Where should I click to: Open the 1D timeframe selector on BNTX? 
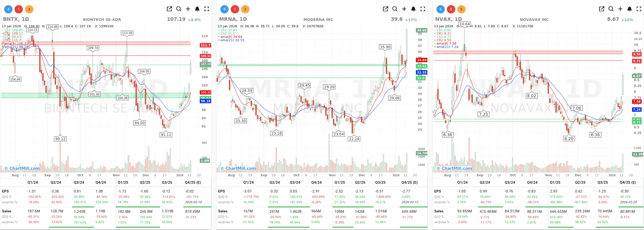[25, 19]
